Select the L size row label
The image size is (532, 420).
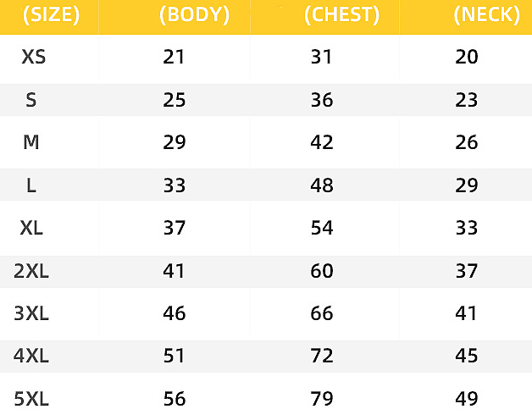pyautogui.click(x=31, y=185)
